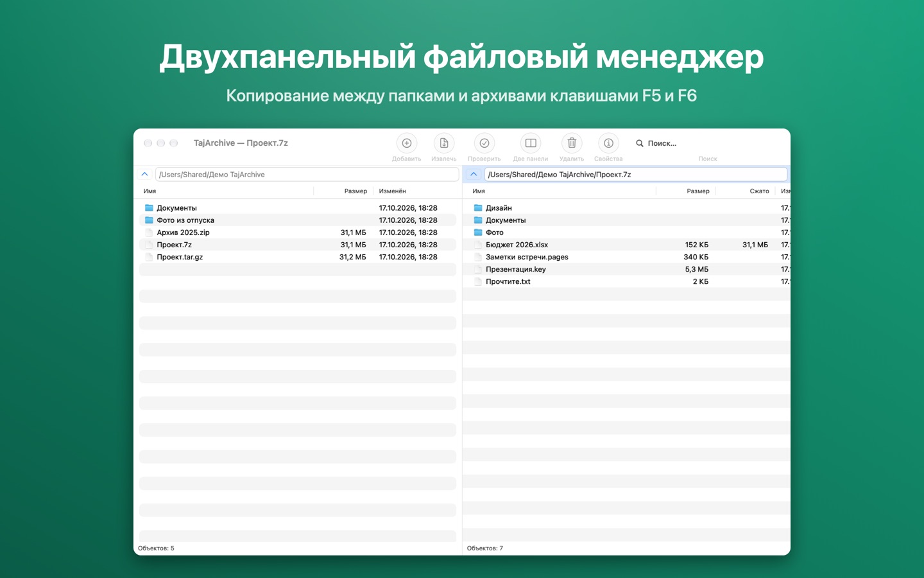Click the Прочтите.txt file name

click(x=508, y=281)
